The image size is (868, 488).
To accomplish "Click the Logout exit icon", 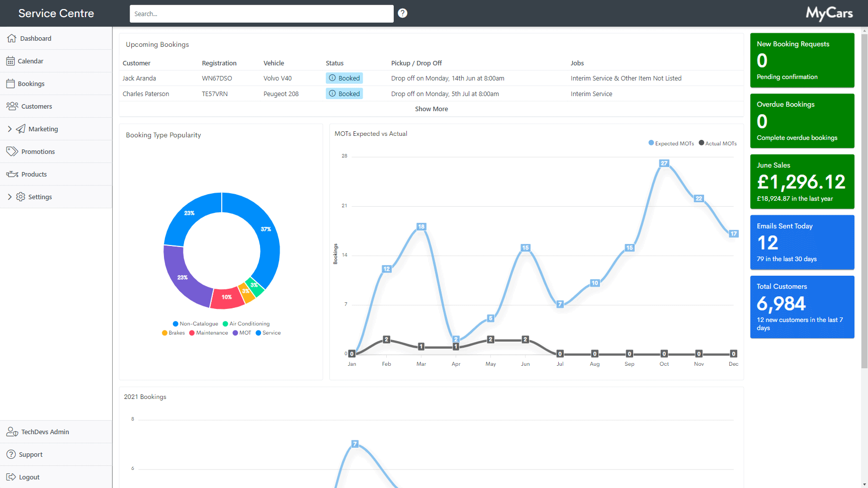I will (x=11, y=477).
